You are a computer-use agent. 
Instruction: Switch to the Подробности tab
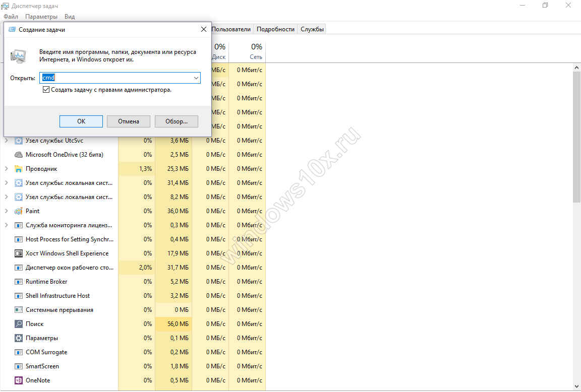(x=275, y=29)
